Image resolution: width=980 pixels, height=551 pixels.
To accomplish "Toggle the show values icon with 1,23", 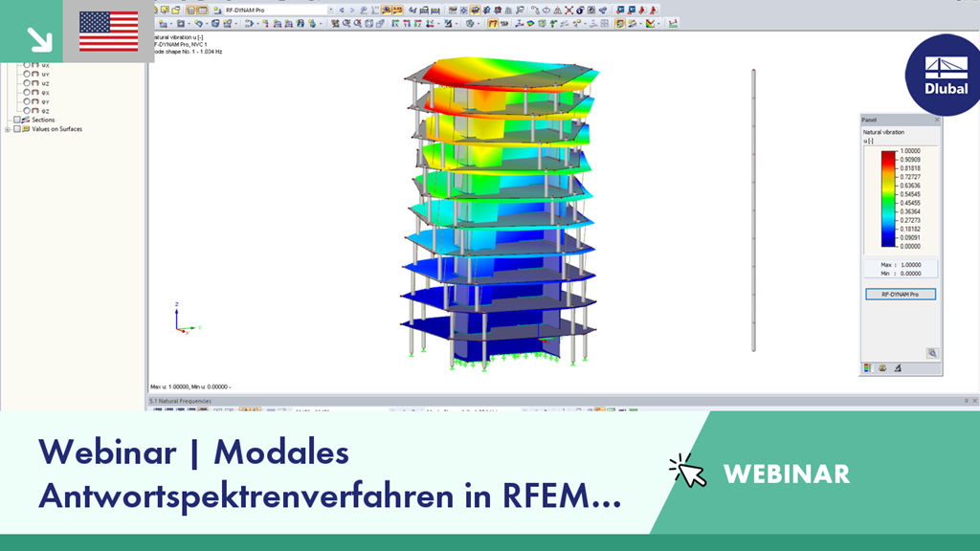I will pyautogui.click(x=397, y=10).
